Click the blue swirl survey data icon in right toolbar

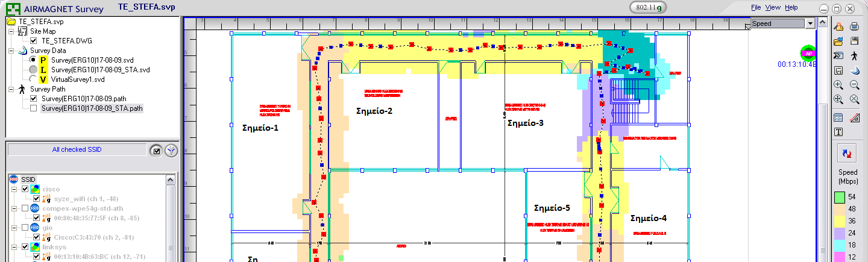coord(854,70)
